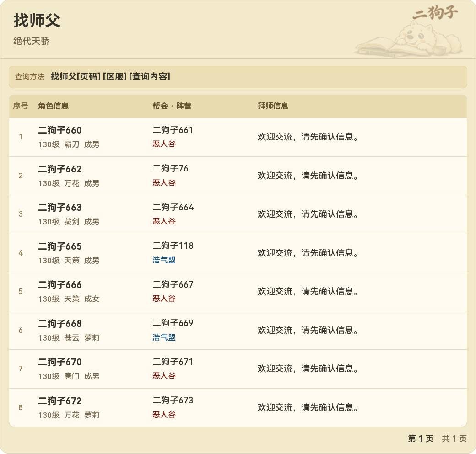Select character name 二狗子660
The image size is (476, 454).
(x=60, y=130)
